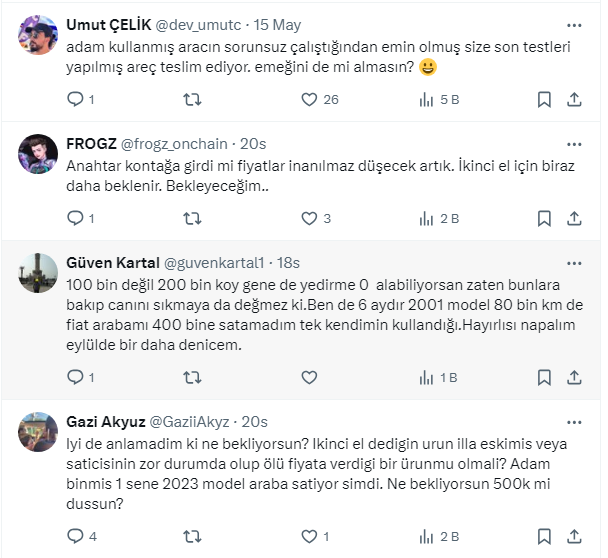Retweet FROGZ's tweet

(x=193, y=218)
